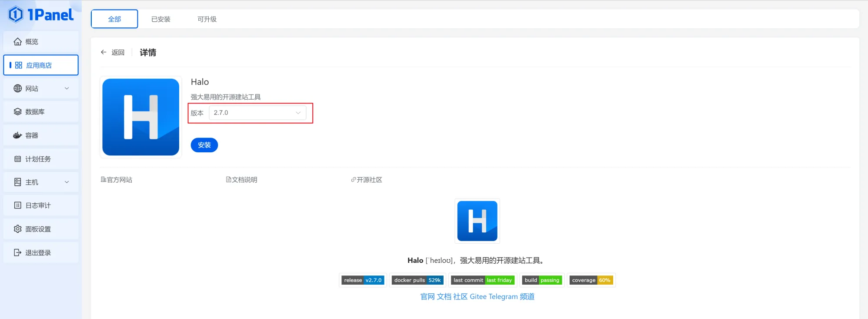Expand the Host submenu chevron
This screenshot has width=868, height=319.
(x=67, y=182)
